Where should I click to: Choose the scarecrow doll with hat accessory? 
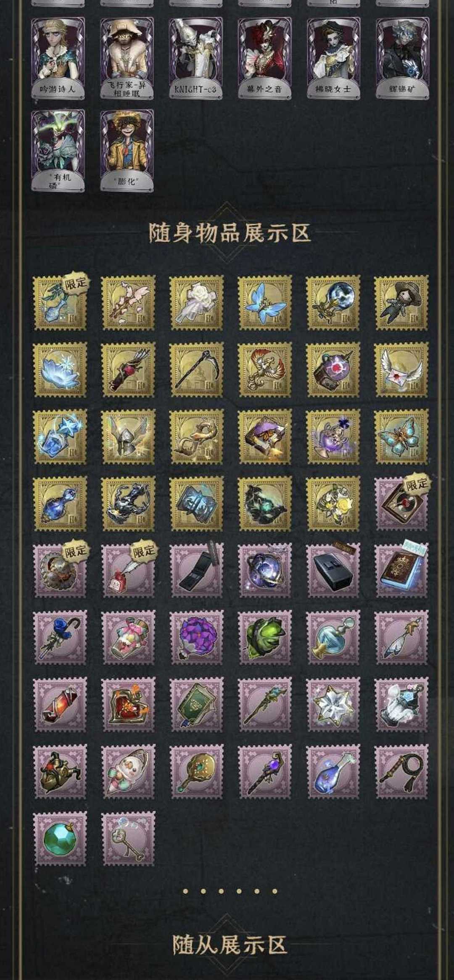tap(401, 302)
